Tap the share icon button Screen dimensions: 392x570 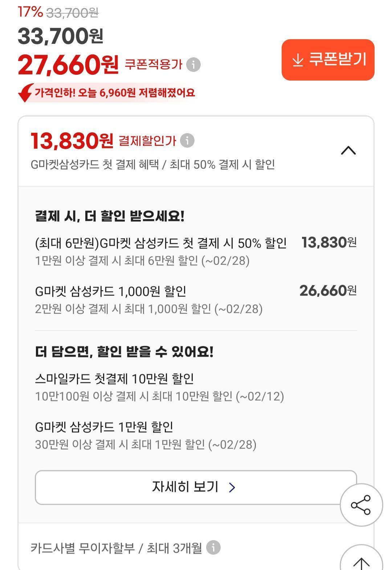coord(361,505)
